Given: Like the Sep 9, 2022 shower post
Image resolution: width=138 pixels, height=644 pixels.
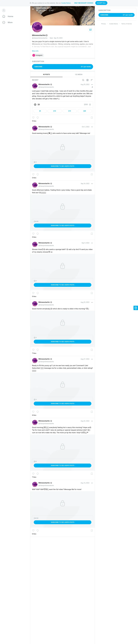Looking at the screenshot, I should 33,293.
